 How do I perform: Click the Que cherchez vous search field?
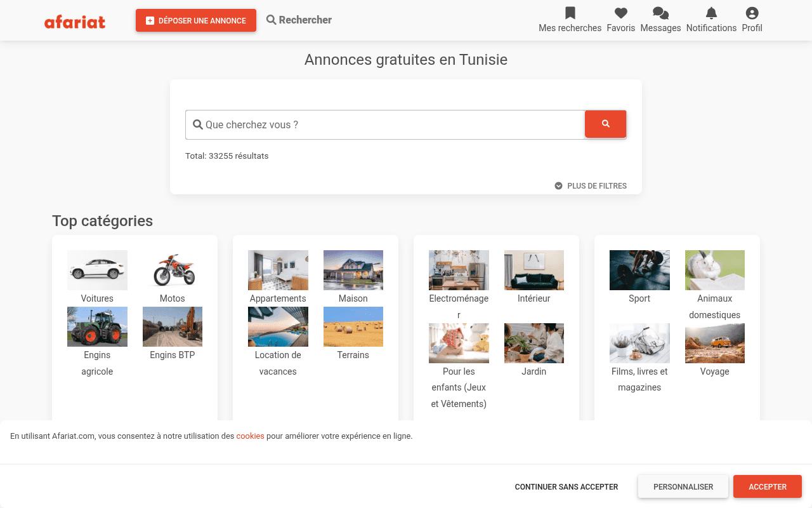pos(384,124)
